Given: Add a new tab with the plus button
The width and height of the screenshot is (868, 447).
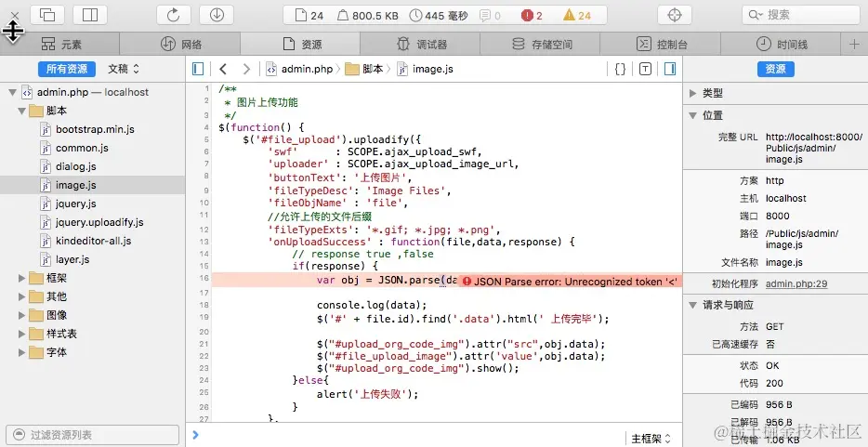Looking at the screenshot, I should (x=854, y=45).
